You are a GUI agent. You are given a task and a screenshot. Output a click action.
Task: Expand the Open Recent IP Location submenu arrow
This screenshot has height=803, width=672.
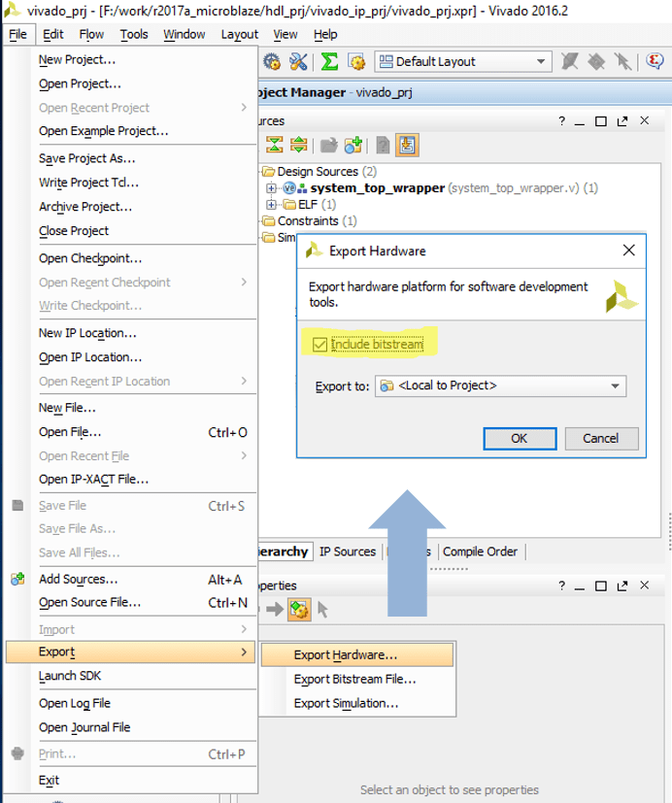click(x=244, y=381)
